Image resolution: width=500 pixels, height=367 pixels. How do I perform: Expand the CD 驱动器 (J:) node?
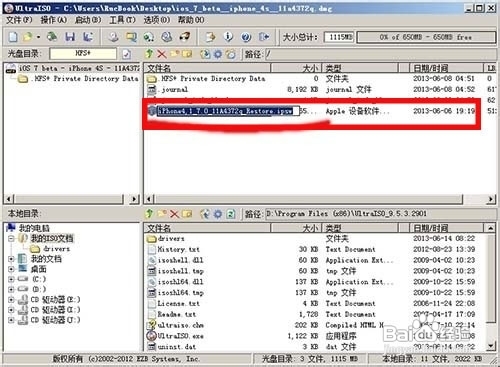pyautogui.click(x=11, y=320)
